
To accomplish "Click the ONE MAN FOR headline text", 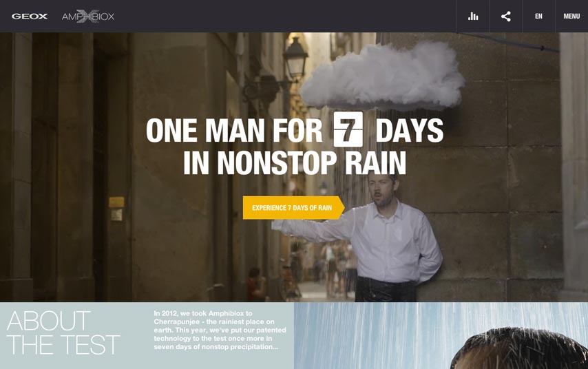I will coord(234,130).
